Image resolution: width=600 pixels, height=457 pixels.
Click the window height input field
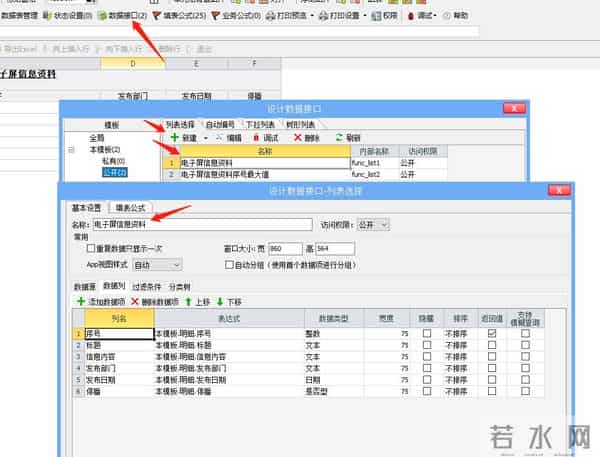335,249
